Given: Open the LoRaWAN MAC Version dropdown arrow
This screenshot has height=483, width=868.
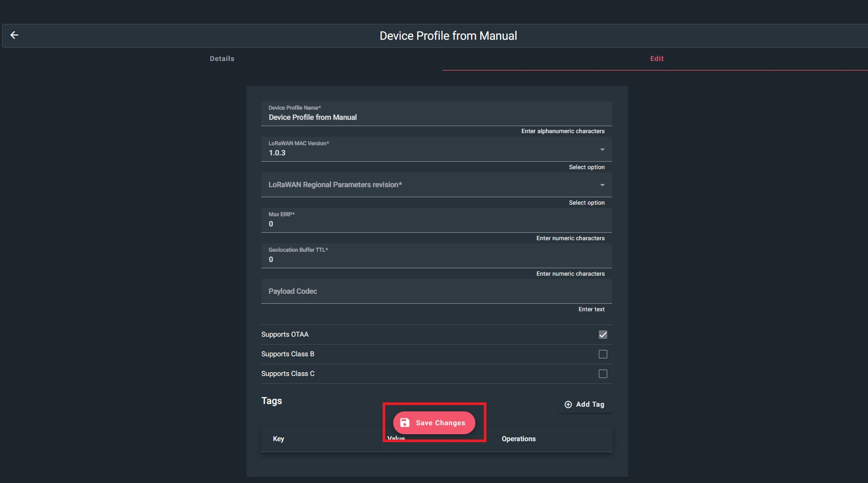Looking at the screenshot, I should pyautogui.click(x=602, y=150).
